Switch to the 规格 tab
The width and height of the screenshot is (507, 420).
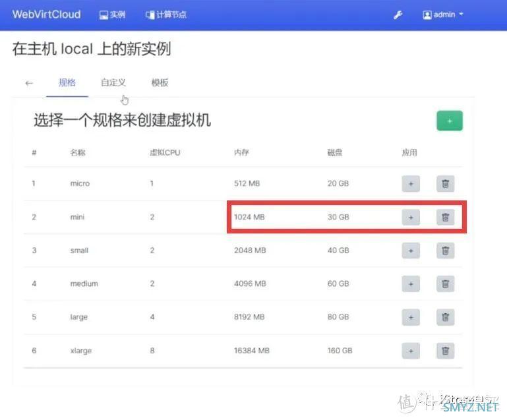(67, 83)
